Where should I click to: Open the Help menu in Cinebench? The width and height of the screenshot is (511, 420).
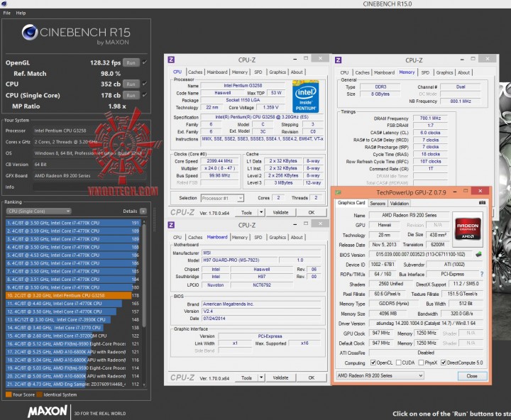pyautogui.click(x=21, y=13)
